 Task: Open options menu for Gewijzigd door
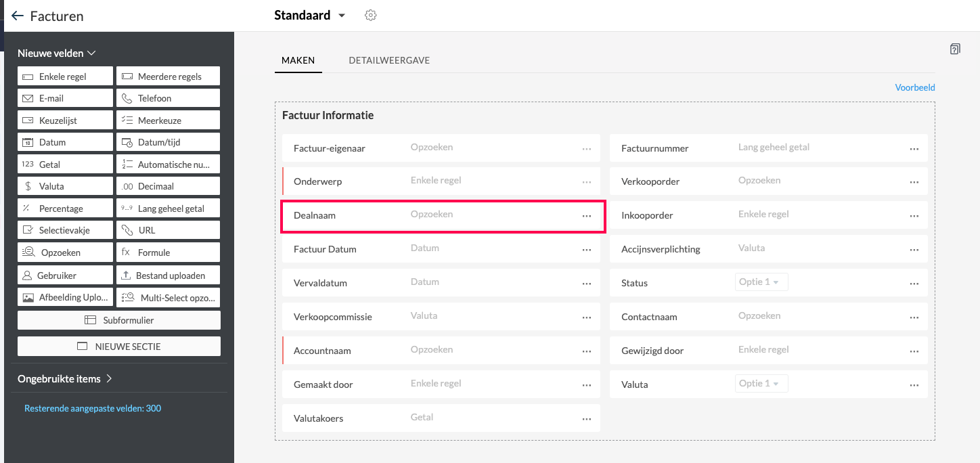click(914, 351)
